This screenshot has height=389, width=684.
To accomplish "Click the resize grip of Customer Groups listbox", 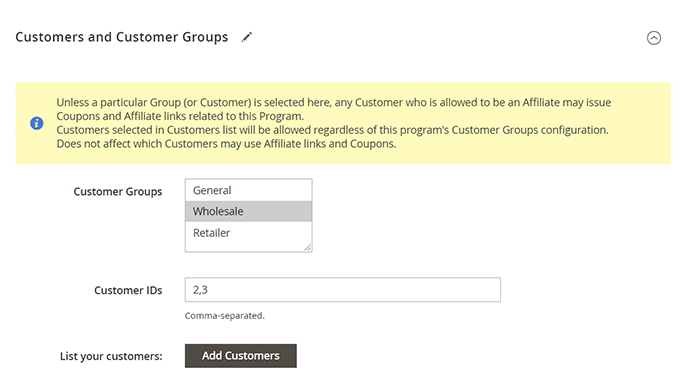I will [x=308, y=248].
